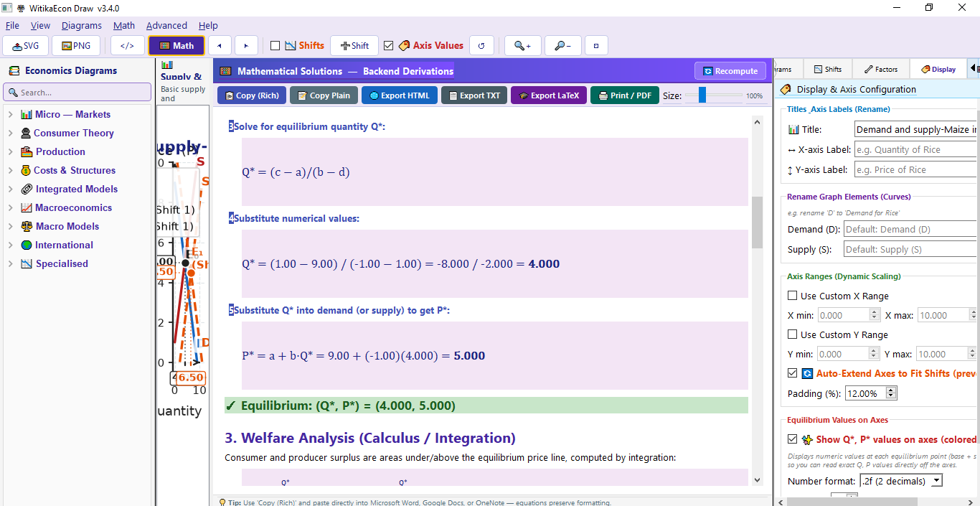
Task: Select the Macro Models scales icon
Action: click(x=27, y=226)
